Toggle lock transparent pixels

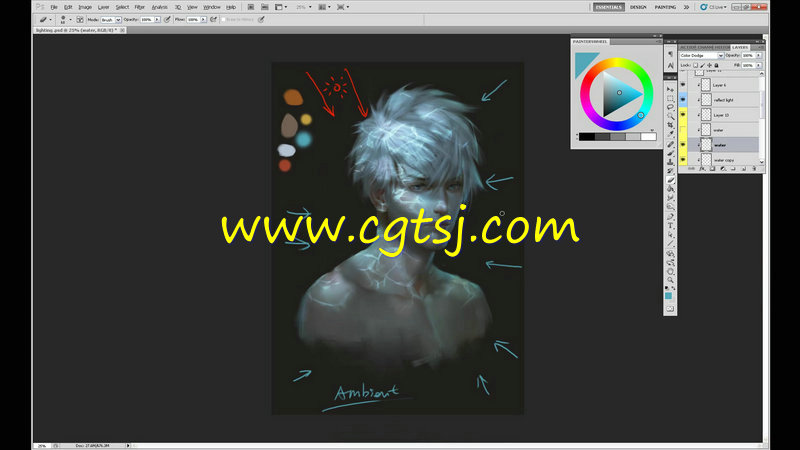click(695, 65)
